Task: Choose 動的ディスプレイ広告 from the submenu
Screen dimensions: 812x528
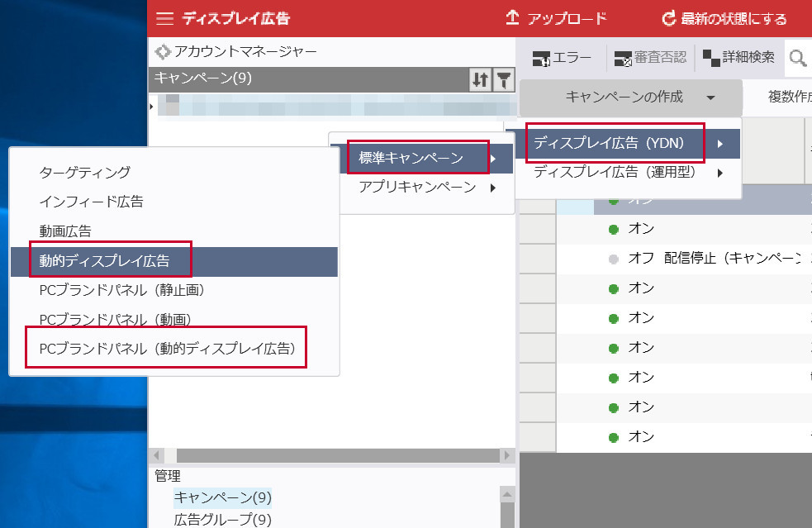Action: coord(174,261)
